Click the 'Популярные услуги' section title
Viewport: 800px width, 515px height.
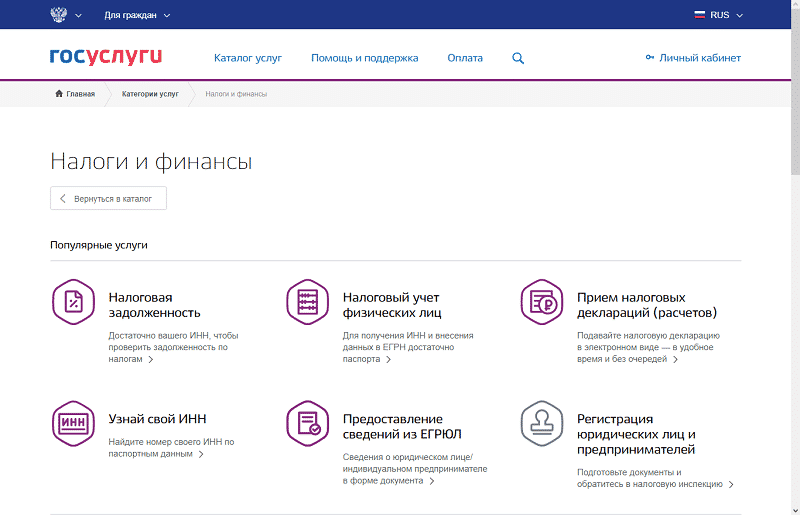(99, 245)
